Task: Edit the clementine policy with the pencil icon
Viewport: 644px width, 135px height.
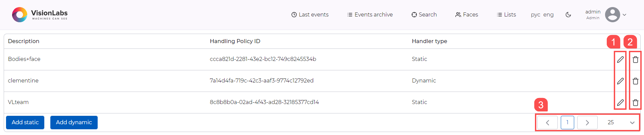Action: 620,81
